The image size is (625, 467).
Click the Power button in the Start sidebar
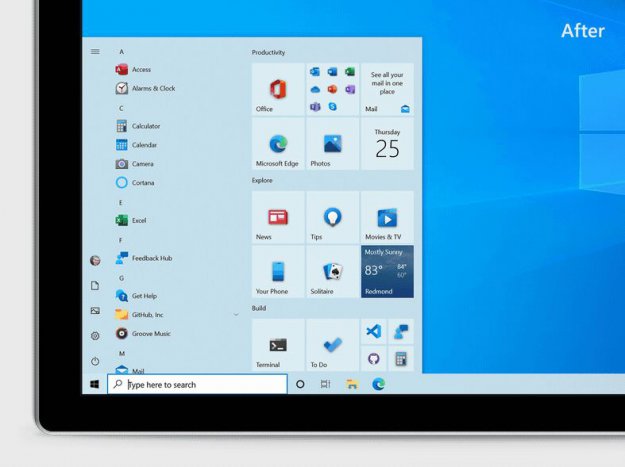click(95, 361)
